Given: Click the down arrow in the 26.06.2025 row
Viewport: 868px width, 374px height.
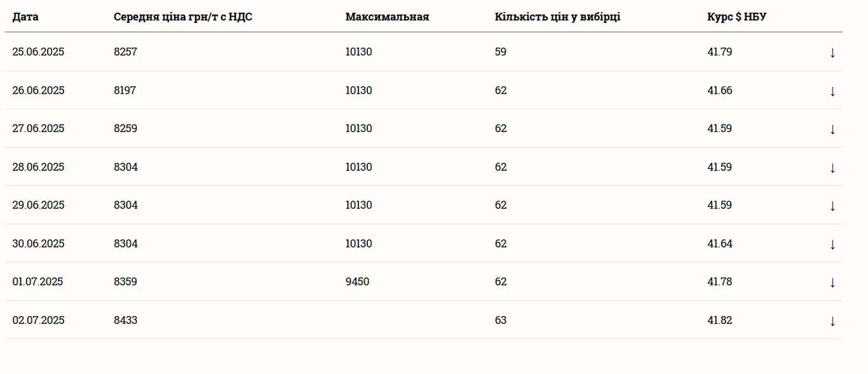Looking at the screenshot, I should point(832,91).
